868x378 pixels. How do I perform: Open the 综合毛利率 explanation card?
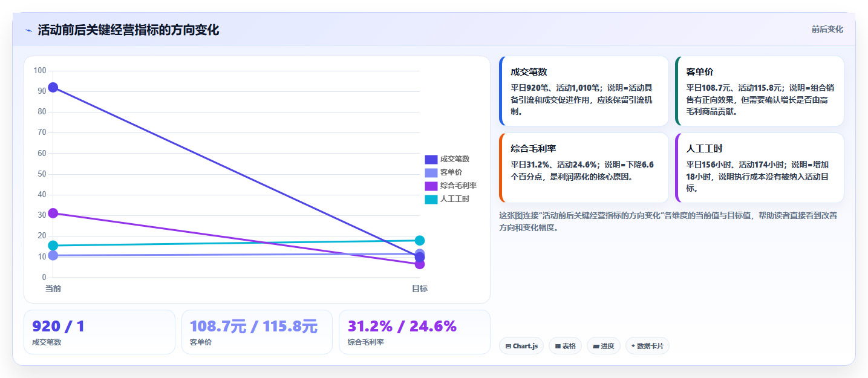click(x=584, y=168)
